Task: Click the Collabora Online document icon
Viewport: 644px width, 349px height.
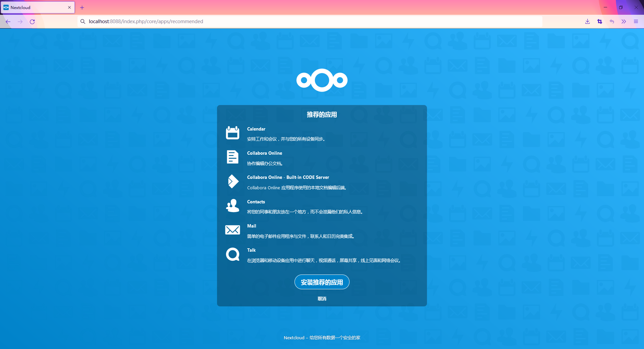Action: 232,157
